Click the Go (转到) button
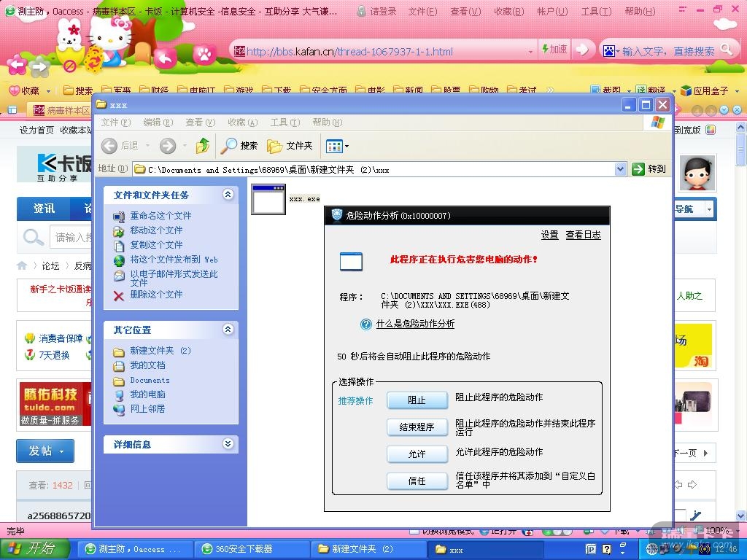The height and width of the screenshot is (560, 747). [x=649, y=169]
